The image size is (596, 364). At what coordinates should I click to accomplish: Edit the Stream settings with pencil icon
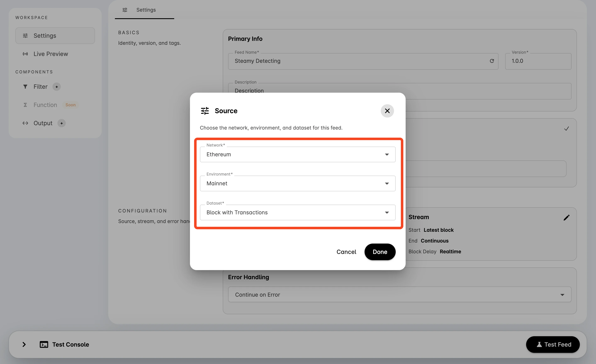tap(567, 217)
